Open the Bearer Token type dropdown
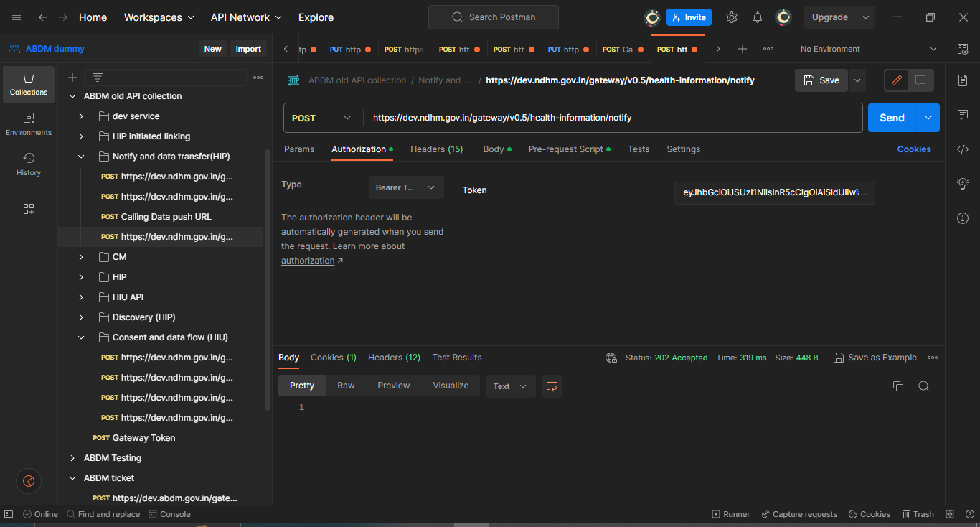Screen dimensions: 980x527 click(x=406, y=187)
